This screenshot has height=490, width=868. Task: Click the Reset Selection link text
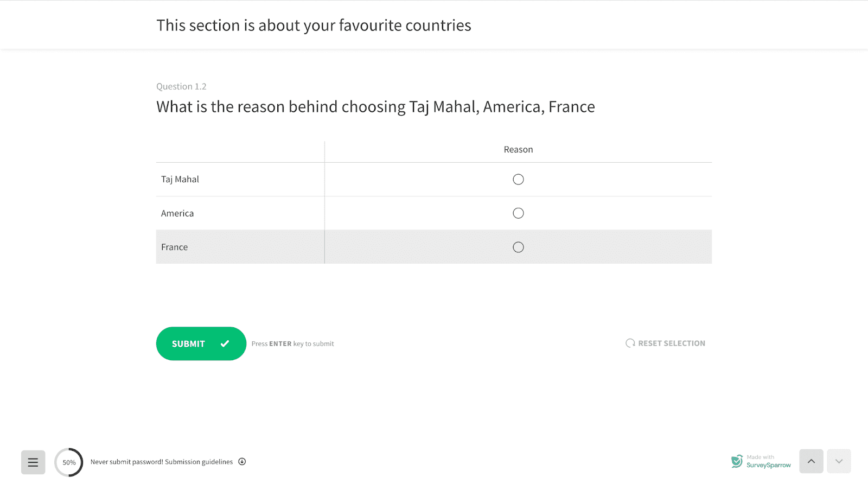point(672,343)
